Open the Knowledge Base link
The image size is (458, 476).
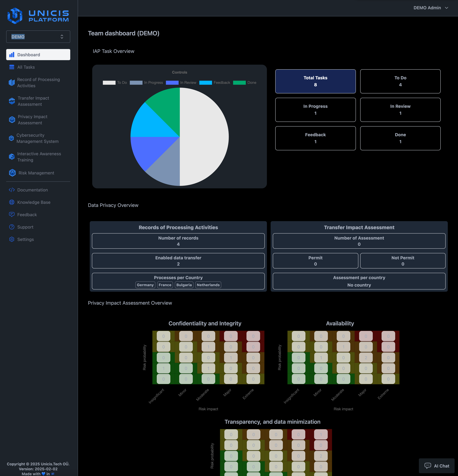click(38, 202)
